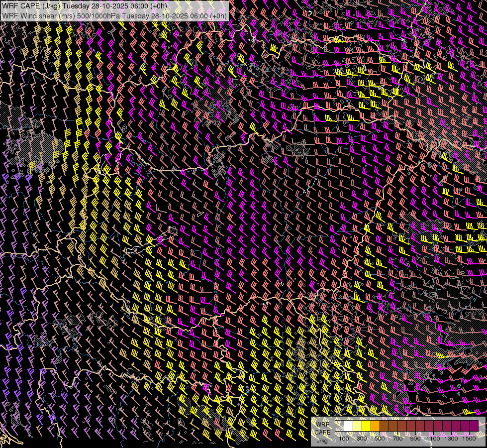Screen dimensions: 487x448
Task: Click the 1500 value on the legend
Action: pos(469,439)
